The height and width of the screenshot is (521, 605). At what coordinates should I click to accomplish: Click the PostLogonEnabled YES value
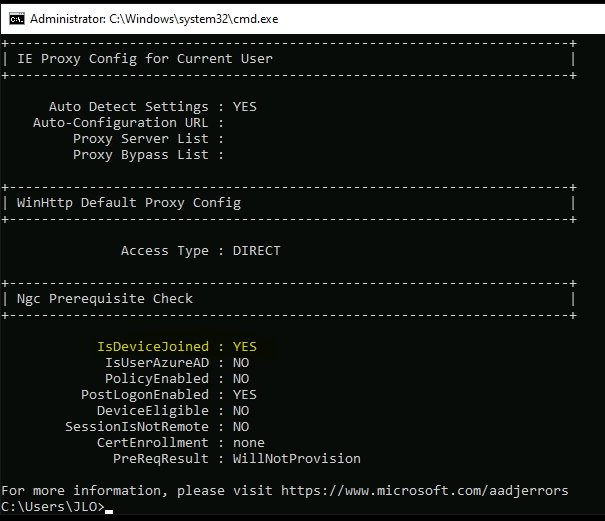tap(245, 394)
